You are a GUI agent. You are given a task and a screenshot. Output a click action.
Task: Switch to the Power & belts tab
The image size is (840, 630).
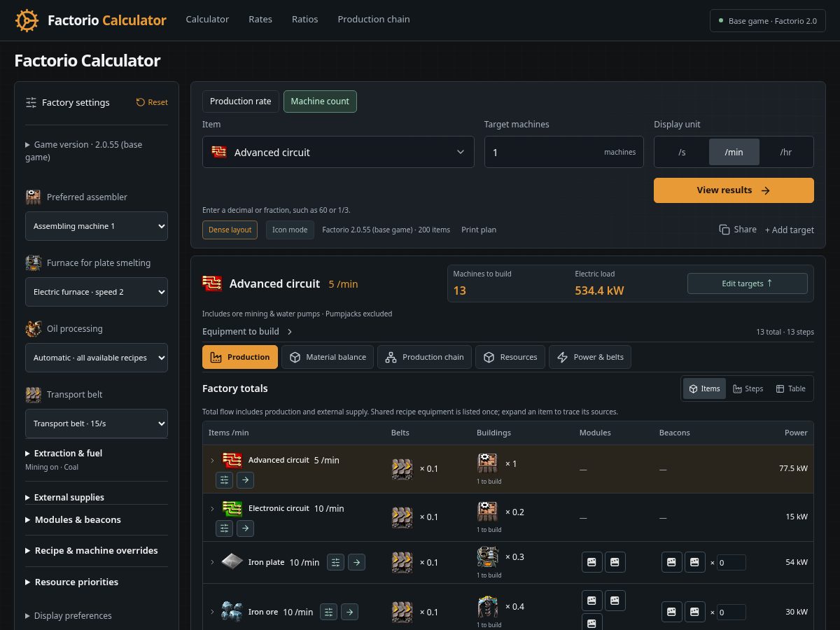590,357
